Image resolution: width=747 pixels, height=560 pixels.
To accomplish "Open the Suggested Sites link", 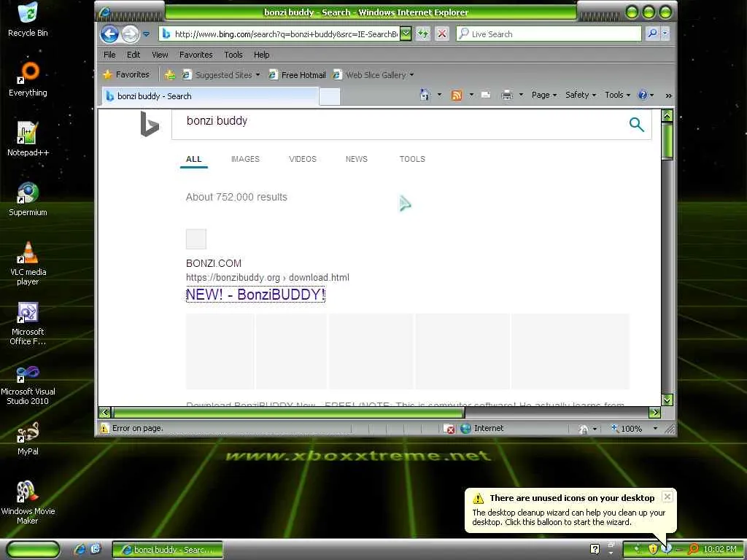I will [x=222, y=75].
